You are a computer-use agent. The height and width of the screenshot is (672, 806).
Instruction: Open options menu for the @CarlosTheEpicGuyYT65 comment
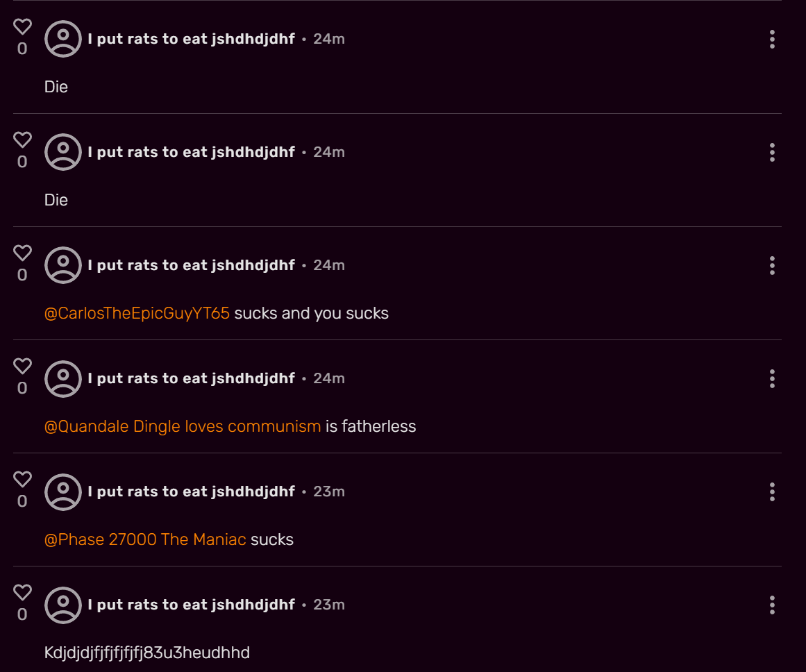[772, 266]
